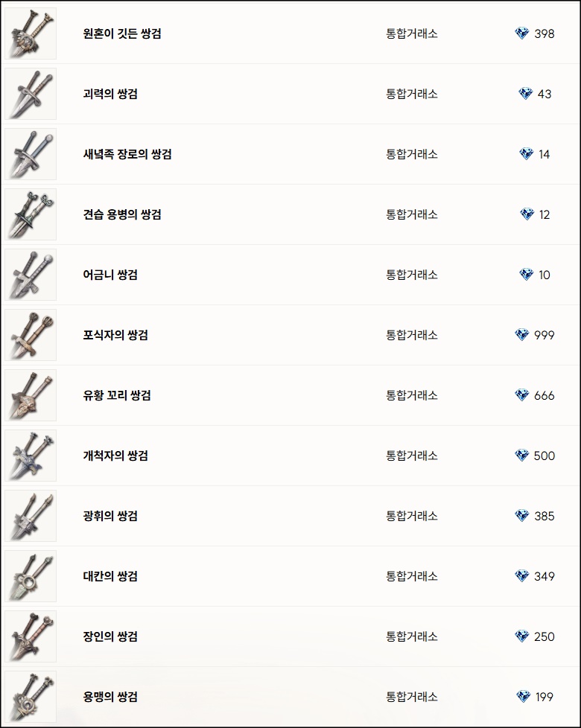Click 통합거래소 in the 괴력의 쌍검 row
581x728 pixels.
(412, 94)
